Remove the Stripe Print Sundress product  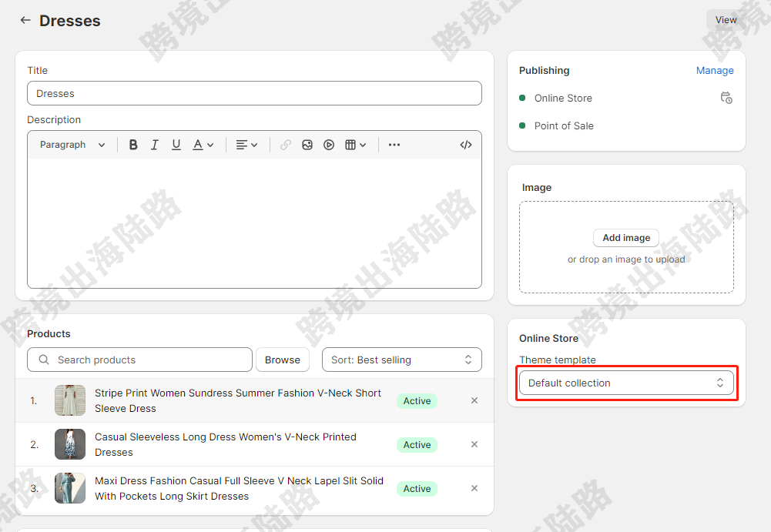(x=474, y=400)
